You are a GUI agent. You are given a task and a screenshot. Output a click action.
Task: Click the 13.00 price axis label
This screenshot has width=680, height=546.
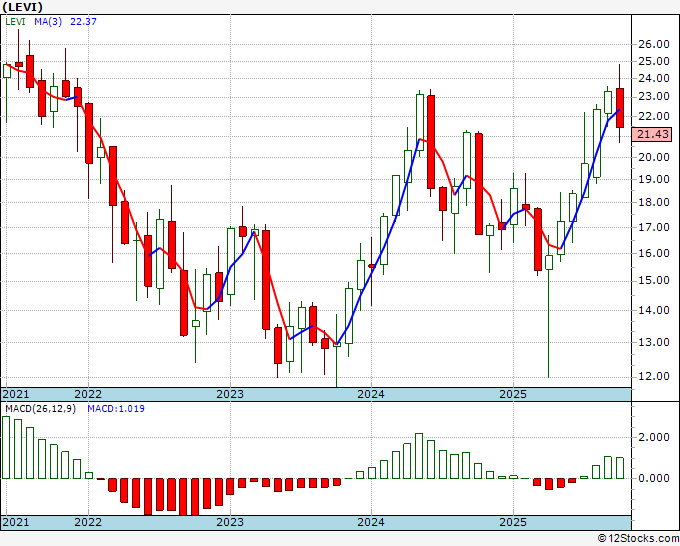[654, 342]
